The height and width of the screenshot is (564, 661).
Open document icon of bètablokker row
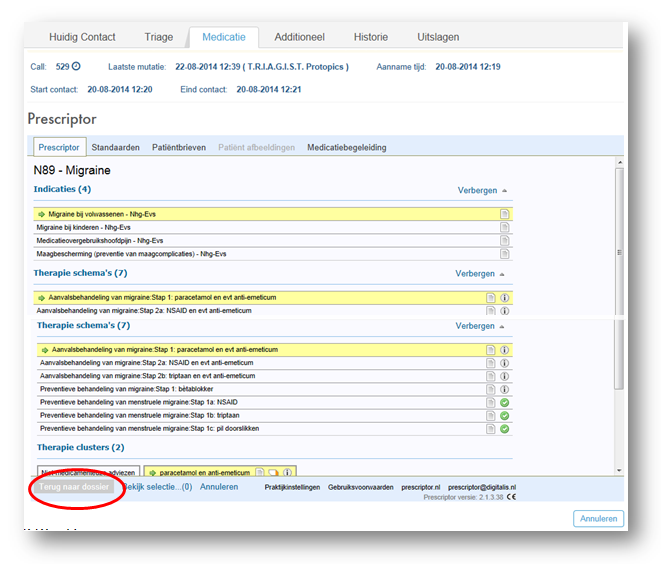[490, 389]
